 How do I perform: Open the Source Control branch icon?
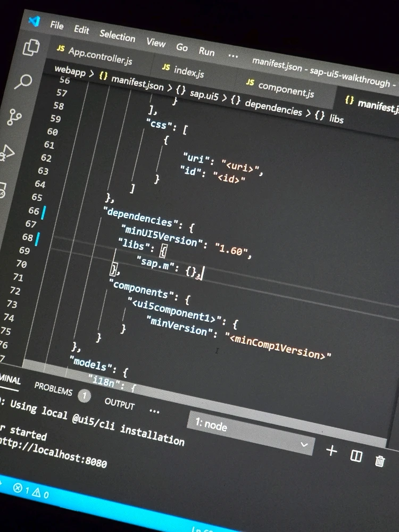click(15, 117)
